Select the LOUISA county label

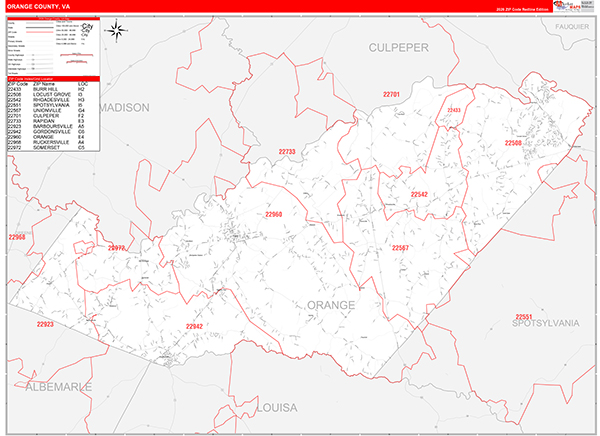click(277, 408)
